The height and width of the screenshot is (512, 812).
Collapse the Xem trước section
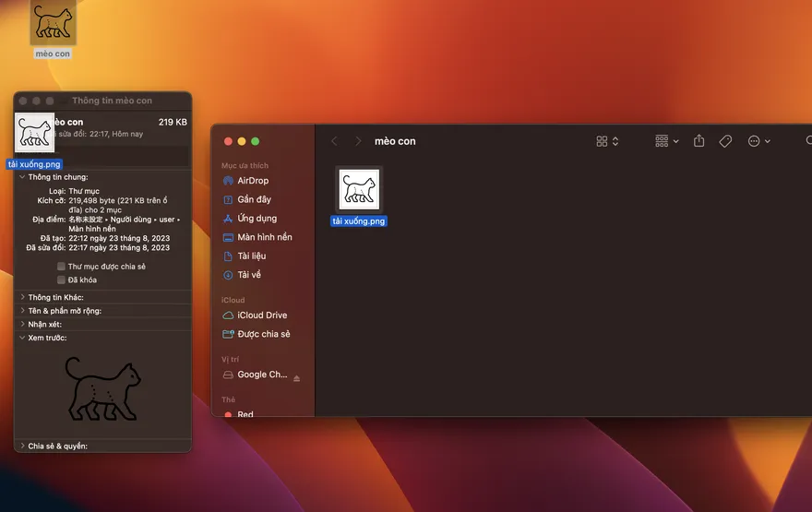coord(22,338)
